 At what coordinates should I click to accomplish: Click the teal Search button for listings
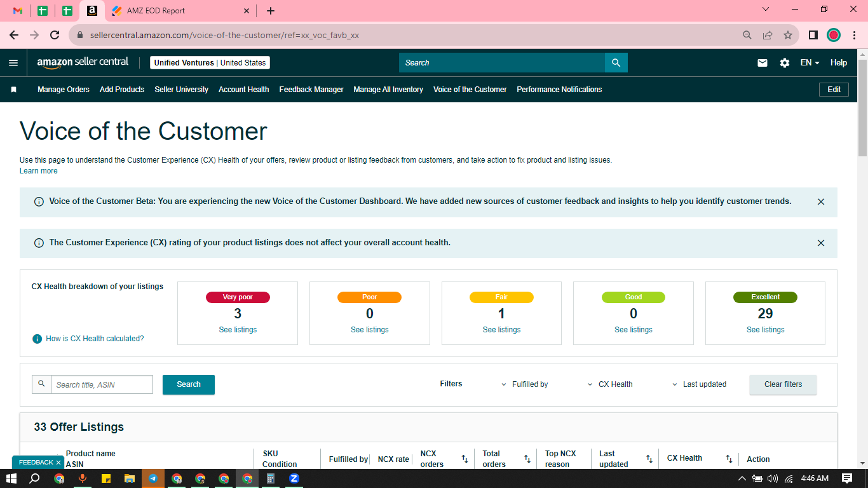coord(189,384)
